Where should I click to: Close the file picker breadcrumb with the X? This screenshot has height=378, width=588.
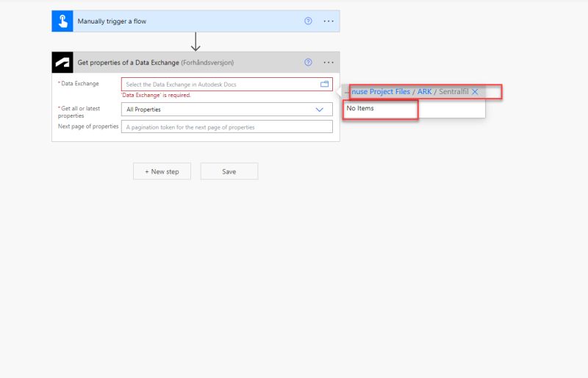click(x=475, y=92)
